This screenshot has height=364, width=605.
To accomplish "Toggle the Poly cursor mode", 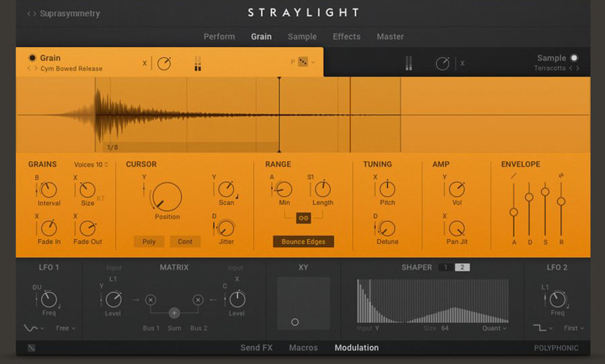I will coord(149,241).
